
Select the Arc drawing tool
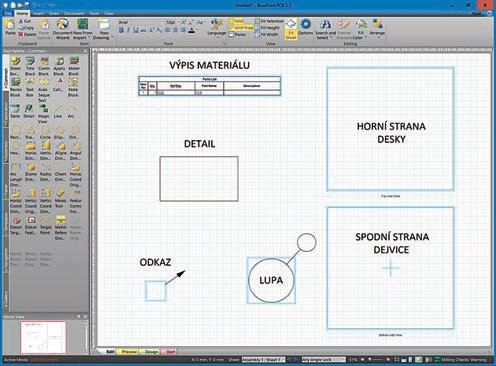(x=71, y=111)
